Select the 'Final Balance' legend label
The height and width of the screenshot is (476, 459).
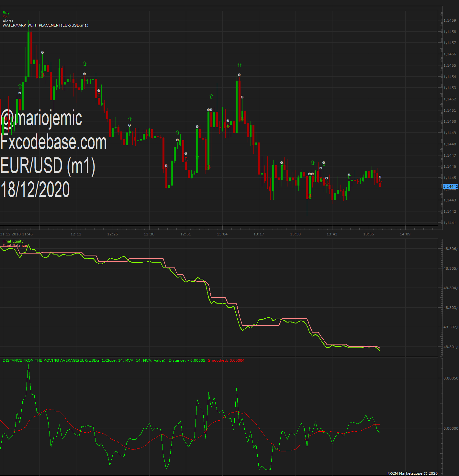(15, 245)
